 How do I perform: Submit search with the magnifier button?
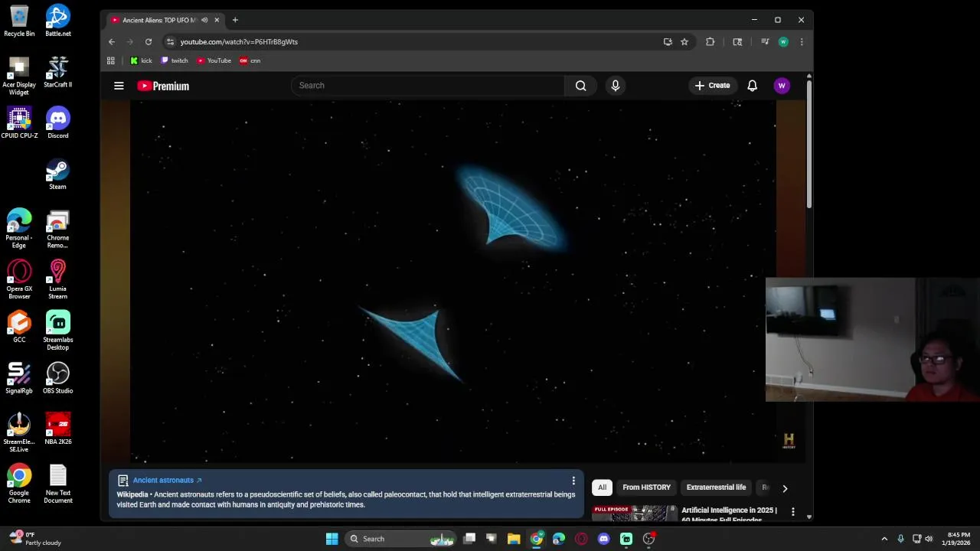(x=581, y=86)
